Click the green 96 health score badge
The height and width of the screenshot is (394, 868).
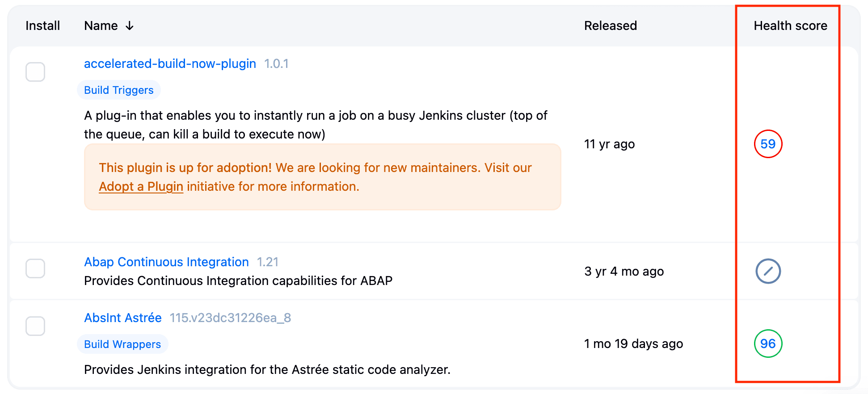[x=768, y=344]
